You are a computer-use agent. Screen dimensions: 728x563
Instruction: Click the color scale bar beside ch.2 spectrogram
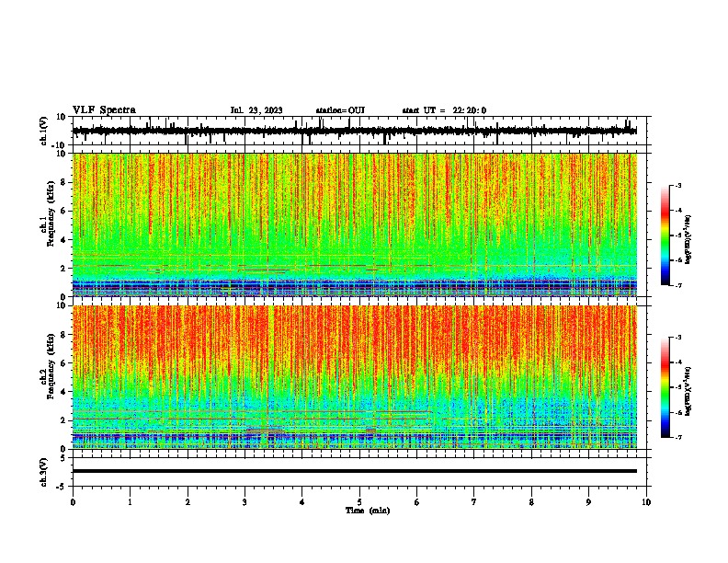coord(665,387)
